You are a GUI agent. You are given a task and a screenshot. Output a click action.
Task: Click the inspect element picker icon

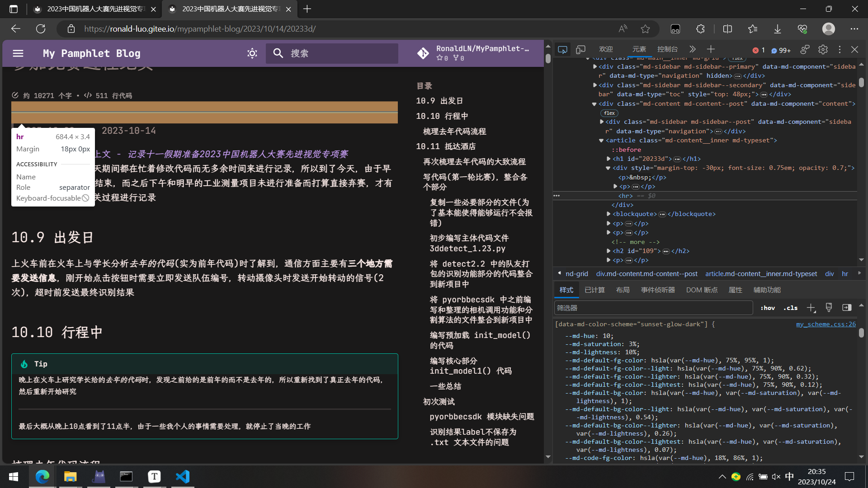[562, 50]
